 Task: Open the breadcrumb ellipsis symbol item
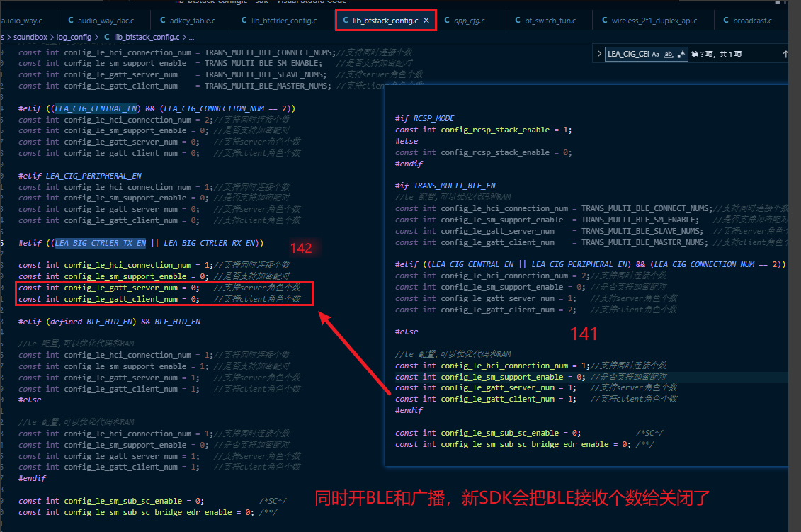pyautogui.click(x=191, y=38)
